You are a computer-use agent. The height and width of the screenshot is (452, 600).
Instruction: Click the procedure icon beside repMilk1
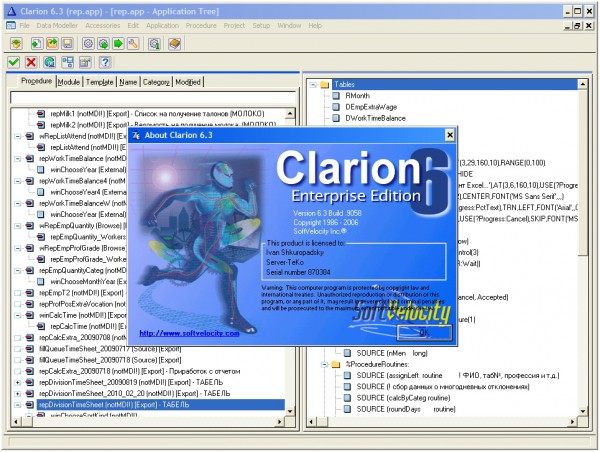(41, 114)
